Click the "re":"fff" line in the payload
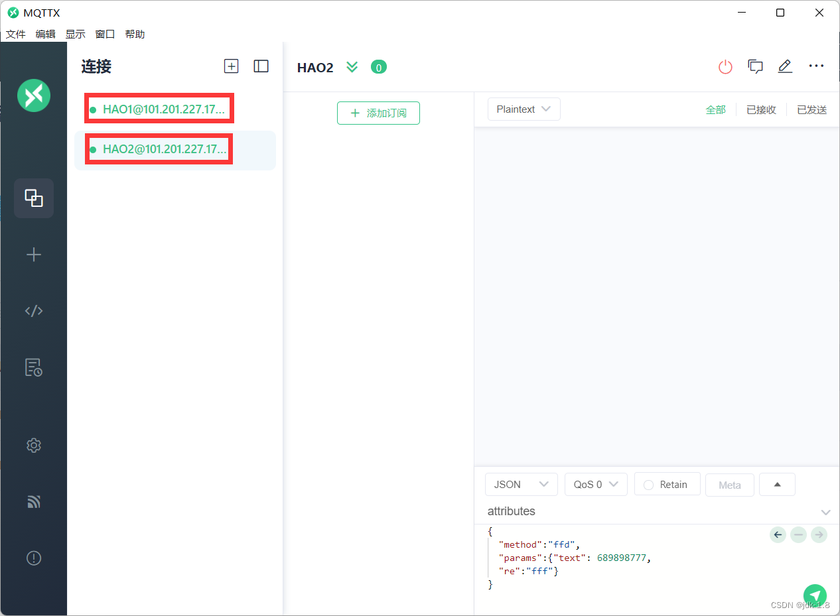The image size is (840, 616). pyautogui.click(x=528, y=571)
